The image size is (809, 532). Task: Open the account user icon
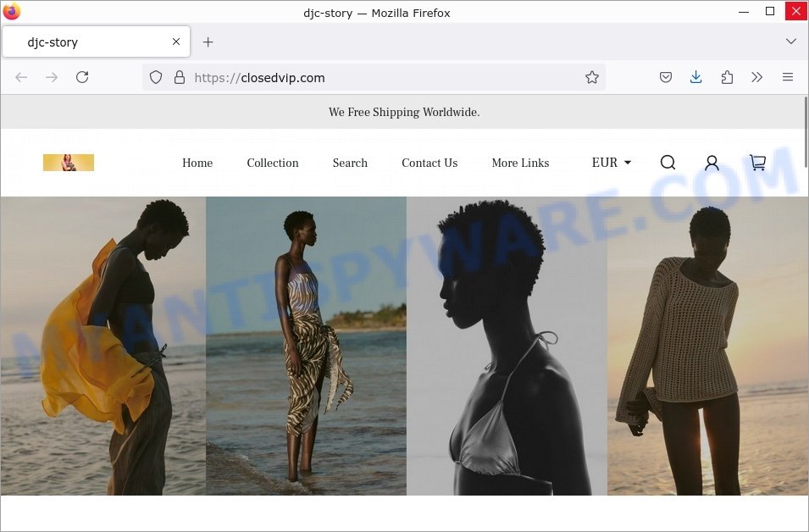point(712,163)
